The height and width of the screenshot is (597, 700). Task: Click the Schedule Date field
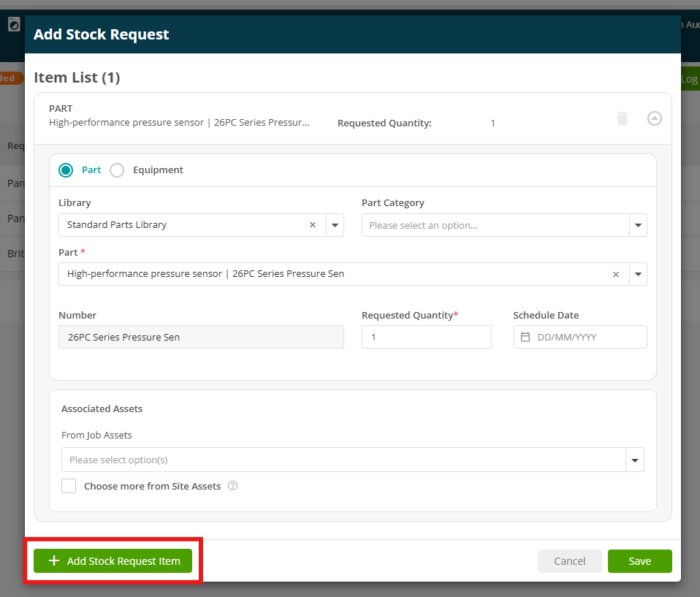[580, 337]
